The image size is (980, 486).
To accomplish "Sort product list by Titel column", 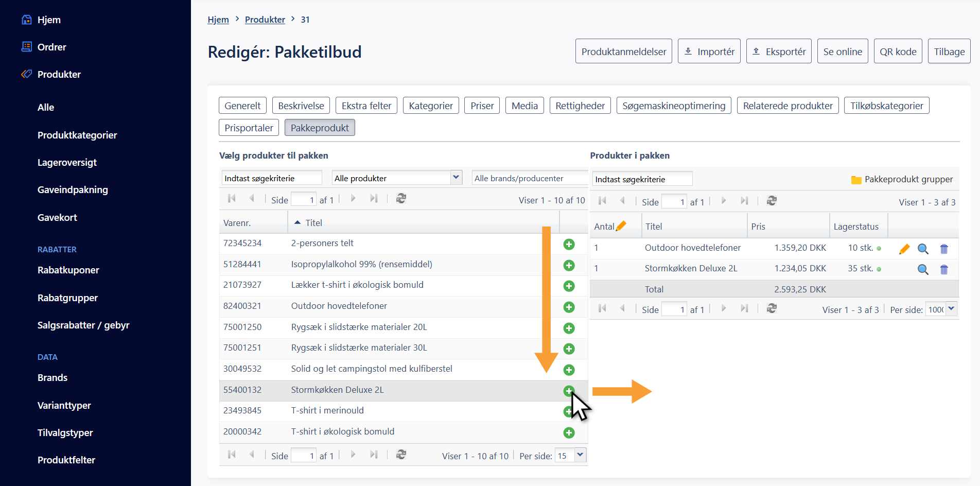I will point(313,223).
